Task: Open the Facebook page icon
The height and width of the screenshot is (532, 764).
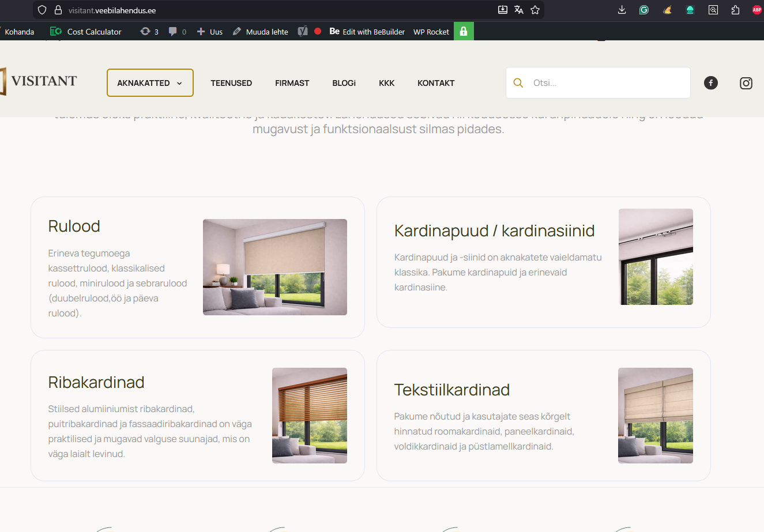Action: [711, 83]
